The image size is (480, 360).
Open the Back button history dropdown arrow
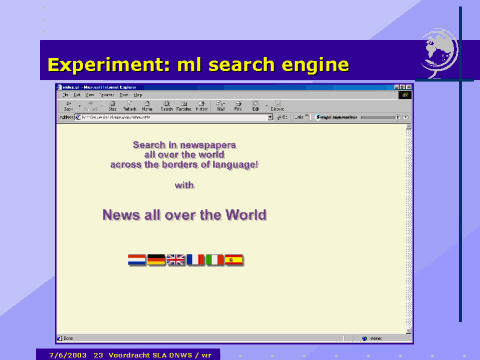pos(79,106)
